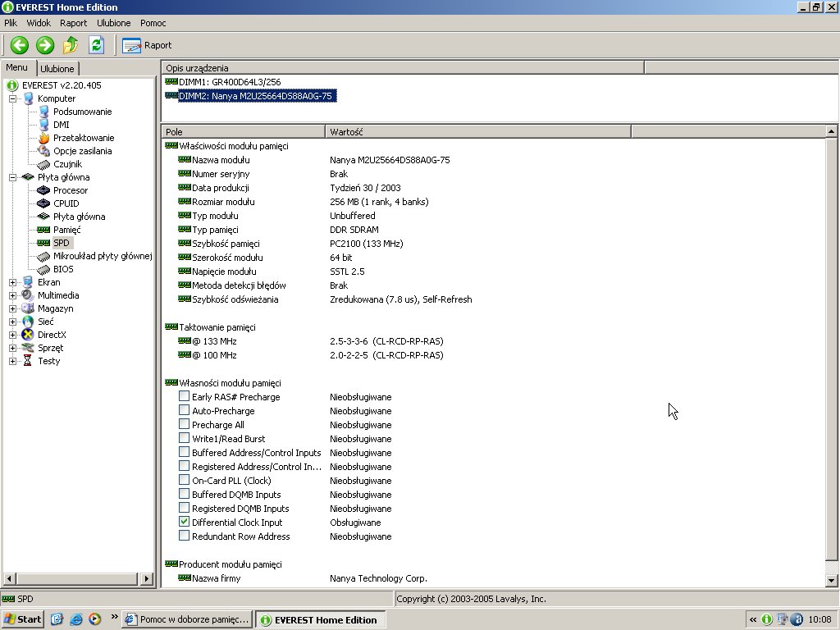The height and width of the screenshot is (630, 840).
Task: Collapse the Płyta główna tree branch
Action: (13, 177)
